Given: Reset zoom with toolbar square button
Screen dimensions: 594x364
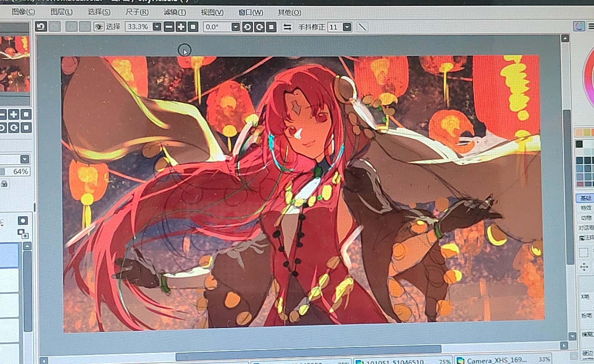Looking at the screenshot, I should click(193, 27).
